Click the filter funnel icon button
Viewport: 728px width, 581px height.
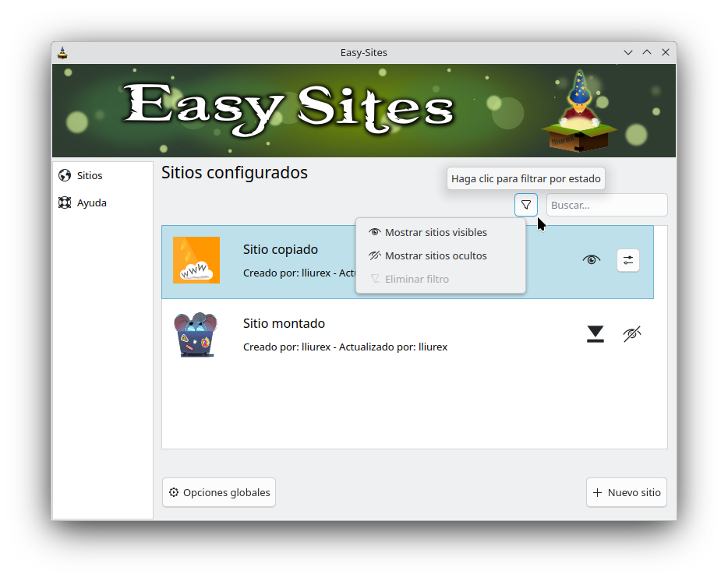[526, 205]
